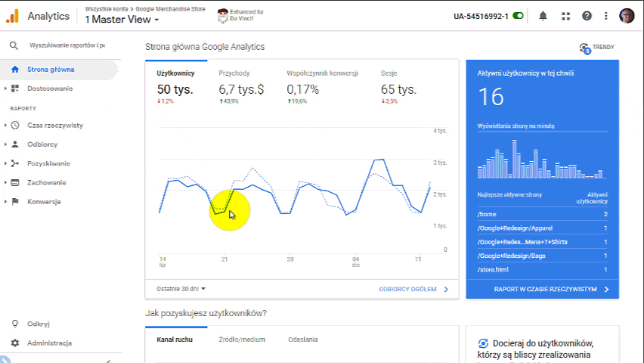Expand the Dostosowanie section arrow
The image size is (644, 363).
coord(5,88)
